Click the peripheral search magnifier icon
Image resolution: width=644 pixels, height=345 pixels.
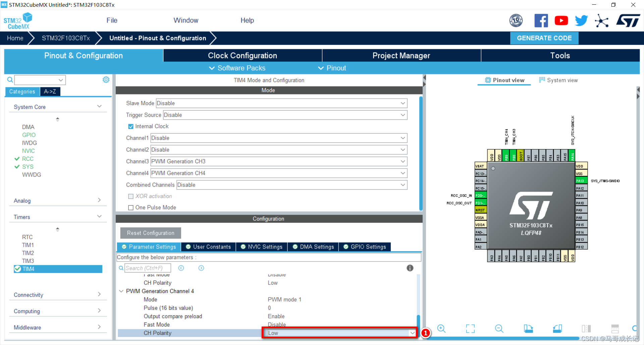[10, 80]
